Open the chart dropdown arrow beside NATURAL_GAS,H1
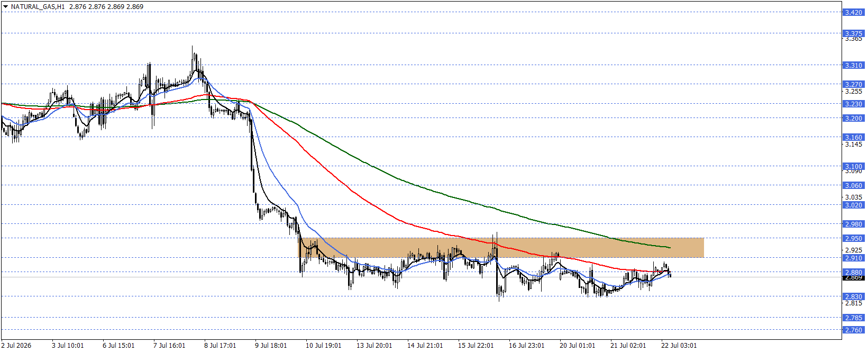The height and width of the screenshot is (352, 868). [5, 7]
